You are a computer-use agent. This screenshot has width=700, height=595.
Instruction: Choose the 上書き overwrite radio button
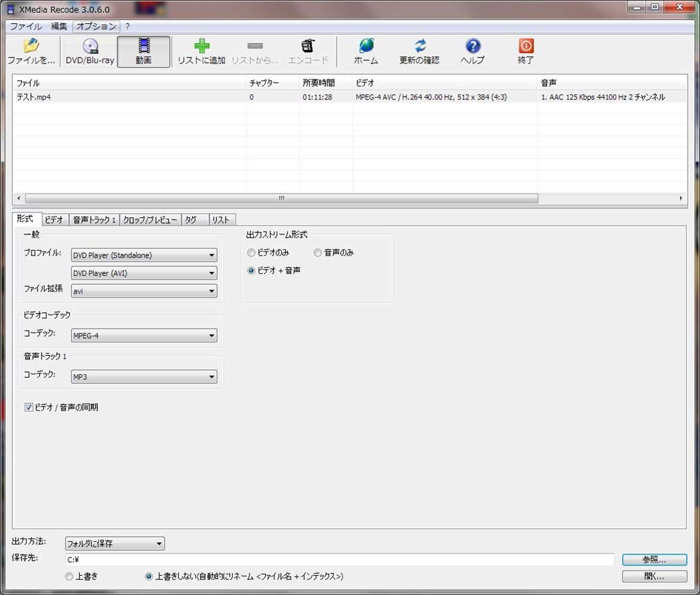coord(69,577)
